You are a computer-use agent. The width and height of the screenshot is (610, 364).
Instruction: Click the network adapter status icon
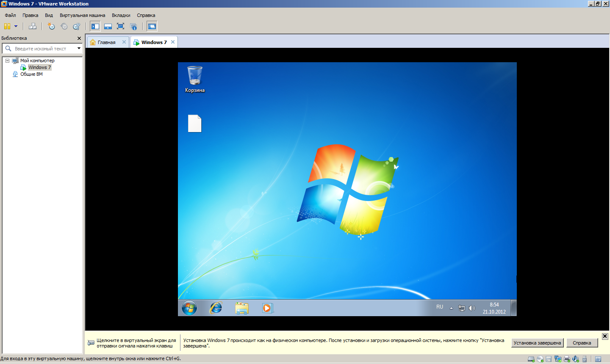tap(558, 359)
